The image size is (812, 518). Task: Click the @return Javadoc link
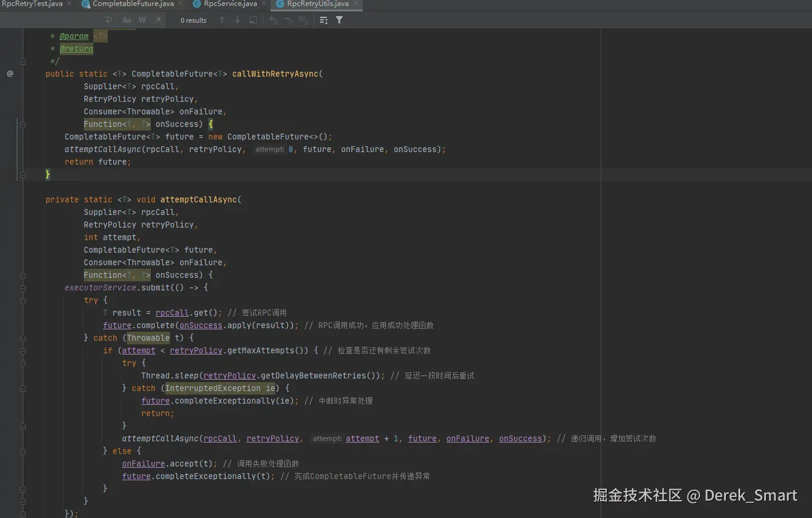pyautogui.click(x=76, y=49)
